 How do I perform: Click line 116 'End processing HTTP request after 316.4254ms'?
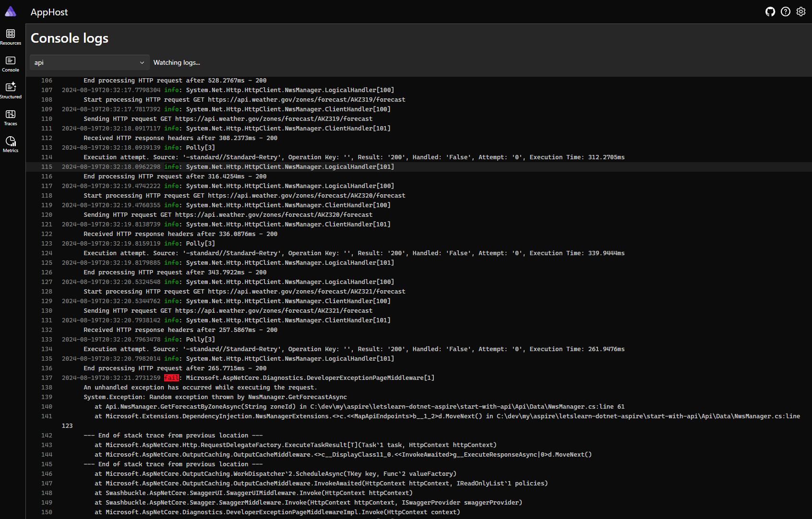point(175,177)
